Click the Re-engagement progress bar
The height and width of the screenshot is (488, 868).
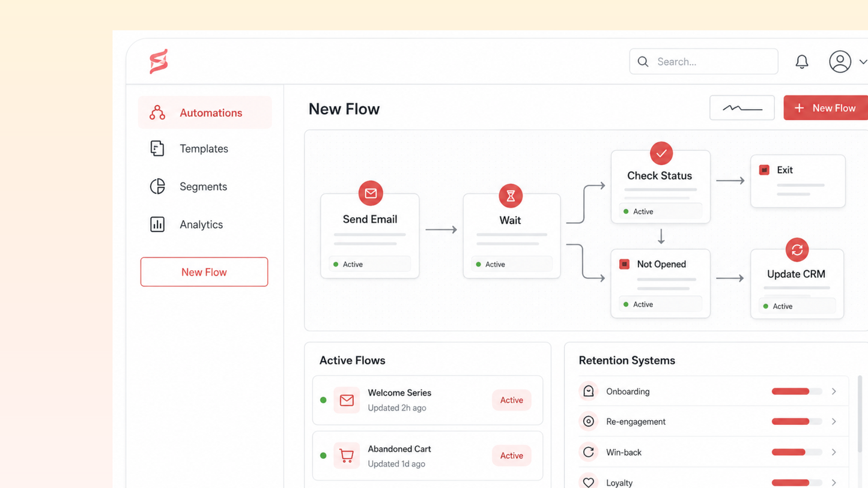point(797,421)
